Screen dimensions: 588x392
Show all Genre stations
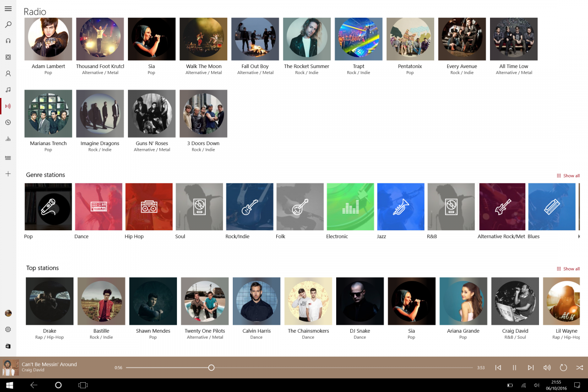567,175
